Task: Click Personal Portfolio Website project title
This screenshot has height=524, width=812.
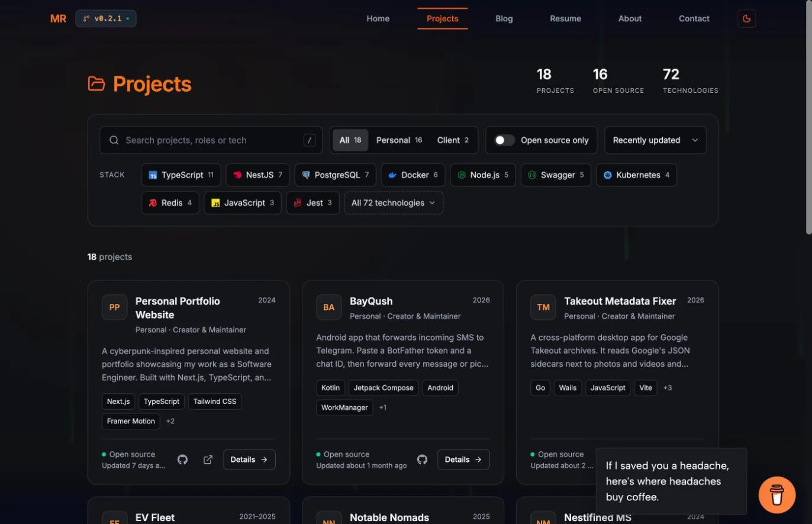Action: click(x=178, y=308)
